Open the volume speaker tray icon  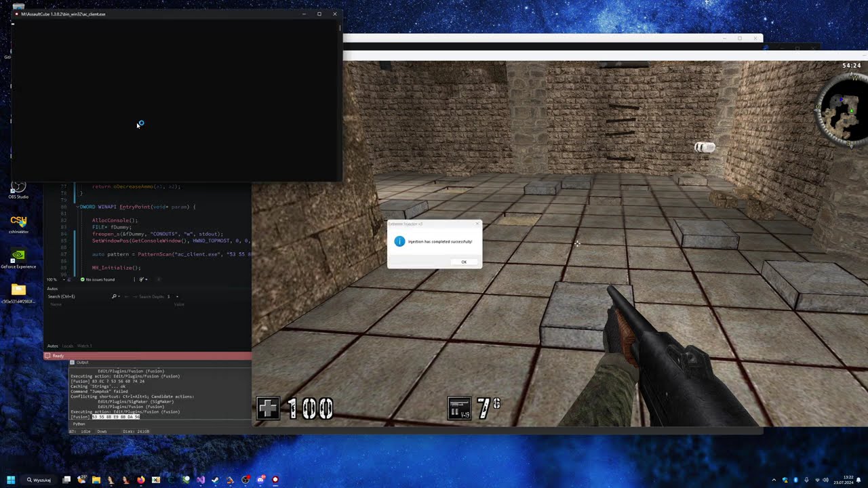coord(826,480)
